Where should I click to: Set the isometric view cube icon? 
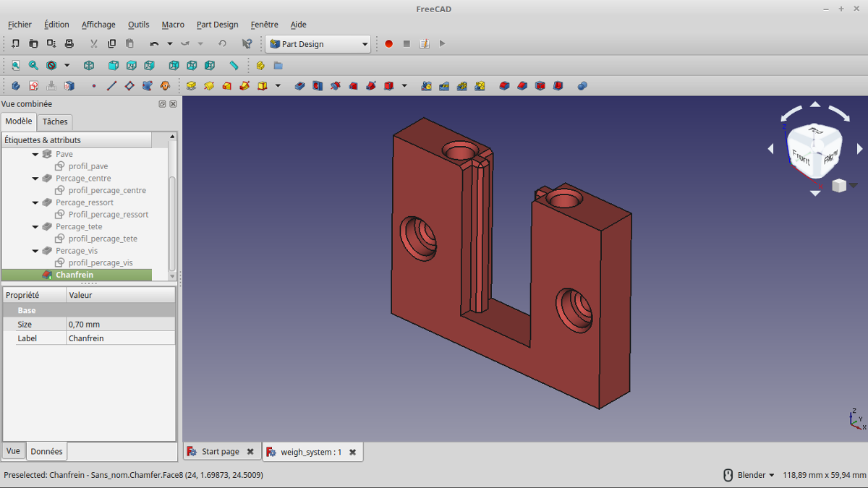88,65
